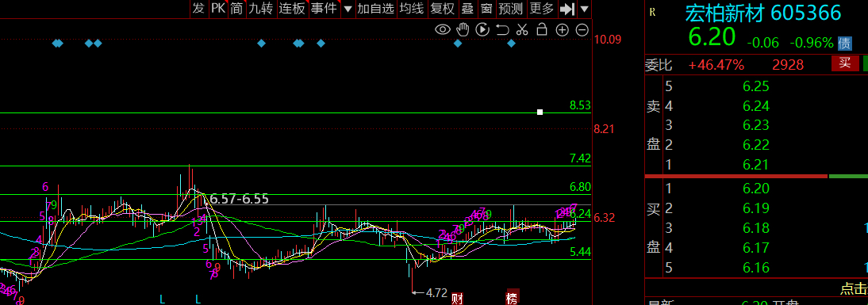Toggle 九转 indicator on chart

point(260,8)
